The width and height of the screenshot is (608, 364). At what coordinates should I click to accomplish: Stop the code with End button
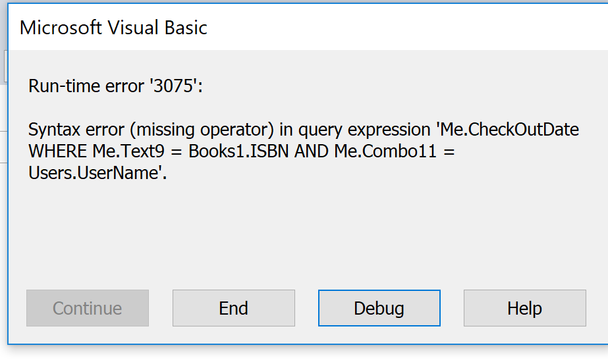click(233, 308)
